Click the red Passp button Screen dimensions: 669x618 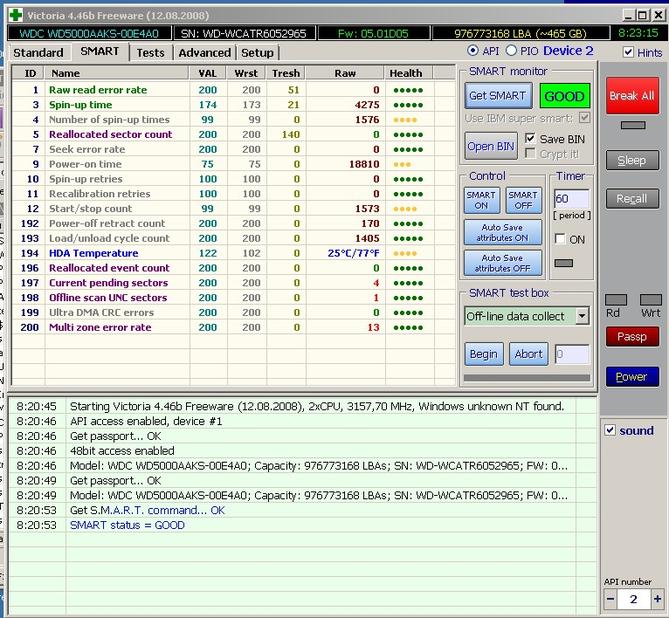(x=632, y=337)
